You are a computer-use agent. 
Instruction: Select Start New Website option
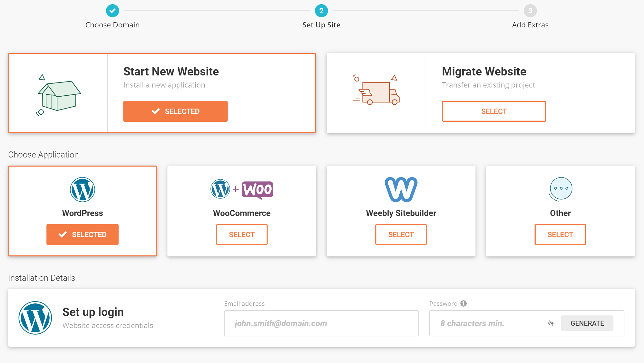pos(175,111)
